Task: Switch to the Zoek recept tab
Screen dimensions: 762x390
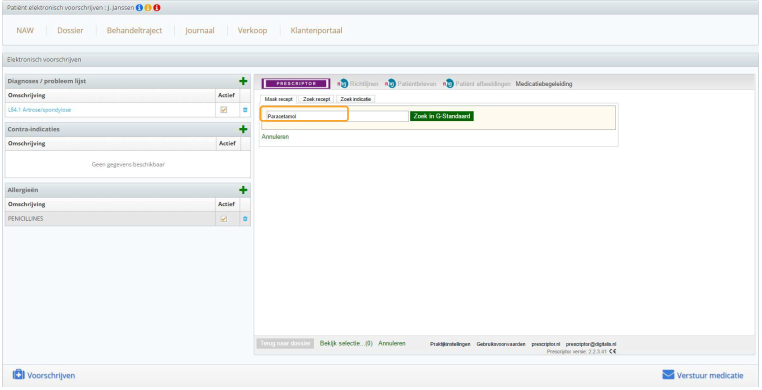Action: (x=316, y=99)
